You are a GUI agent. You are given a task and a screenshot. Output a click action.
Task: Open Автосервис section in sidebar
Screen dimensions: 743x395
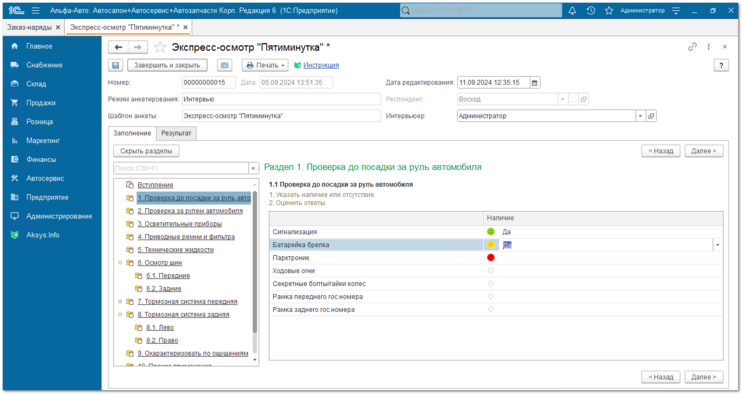(x=45, y=178)
